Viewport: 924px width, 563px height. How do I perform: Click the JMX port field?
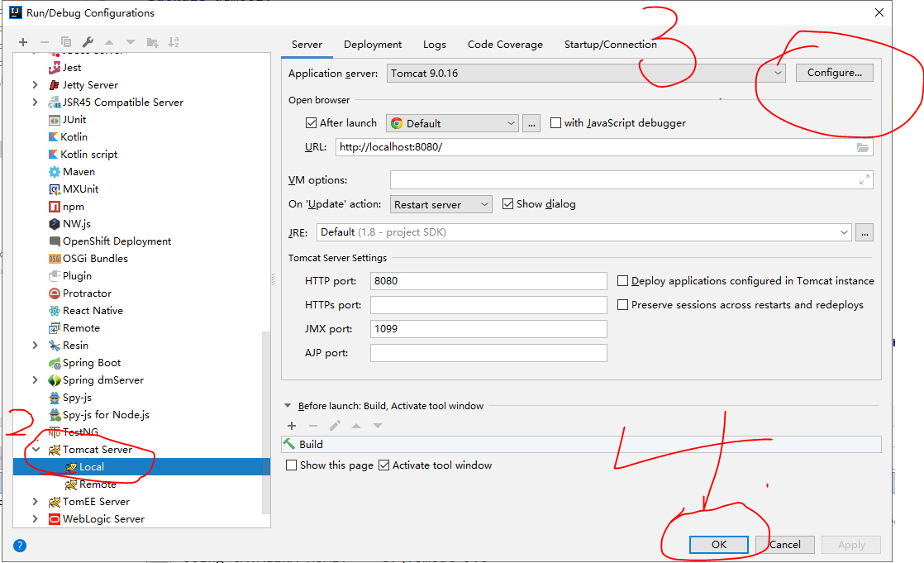click(x=488, y=329)
